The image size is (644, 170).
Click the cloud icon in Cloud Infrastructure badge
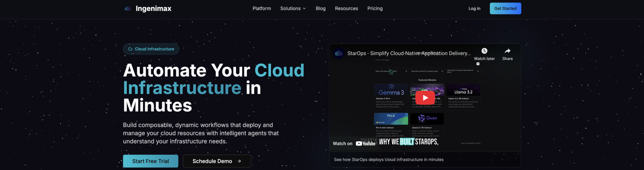tap(130, 49)
